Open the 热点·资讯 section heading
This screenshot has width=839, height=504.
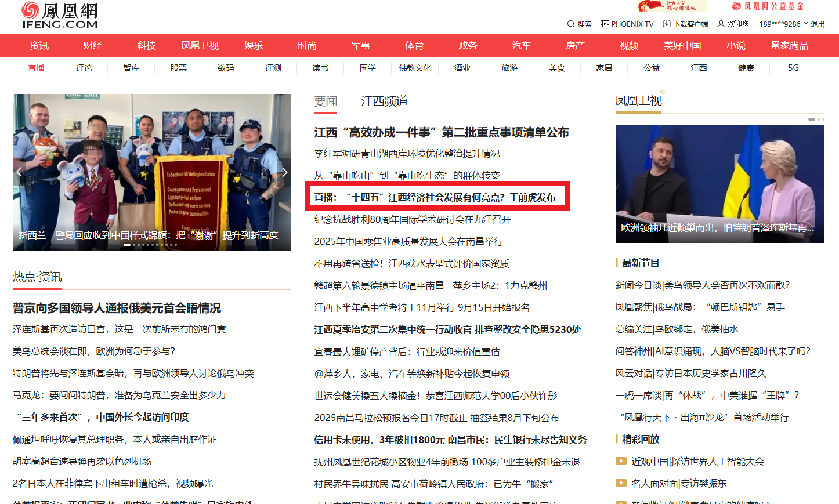[x=37, y=277]
